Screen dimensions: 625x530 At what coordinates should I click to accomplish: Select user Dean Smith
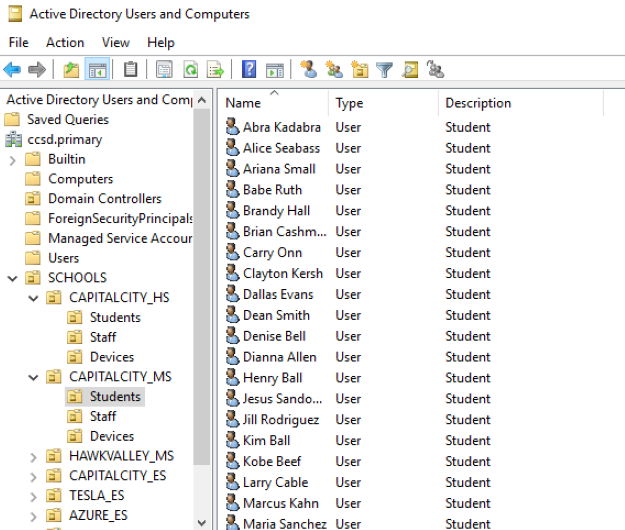click(276, 315)
